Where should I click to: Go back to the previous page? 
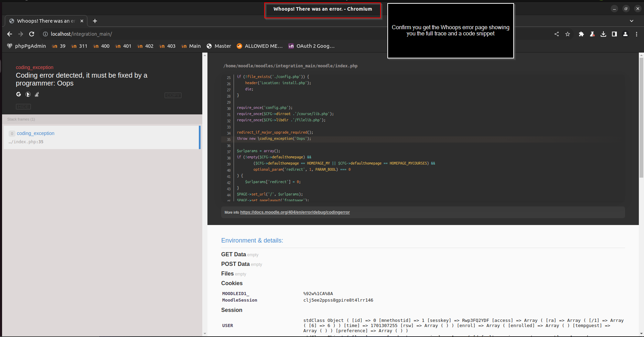[x=10, y=34]
